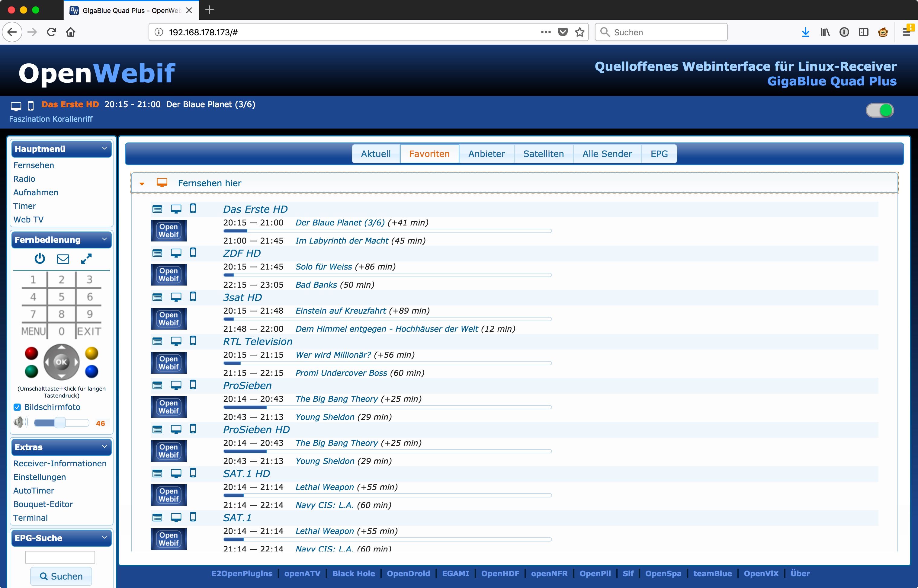Open the Wer wird Millionär? program entry
The height and width of the screenshot is (588, 918).
point(333,355)
